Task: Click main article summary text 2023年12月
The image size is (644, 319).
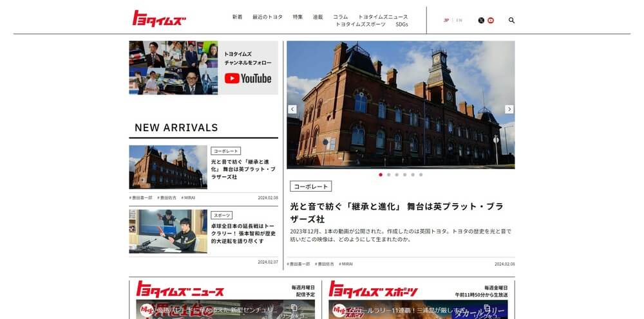Action: [x=401, y=235]
